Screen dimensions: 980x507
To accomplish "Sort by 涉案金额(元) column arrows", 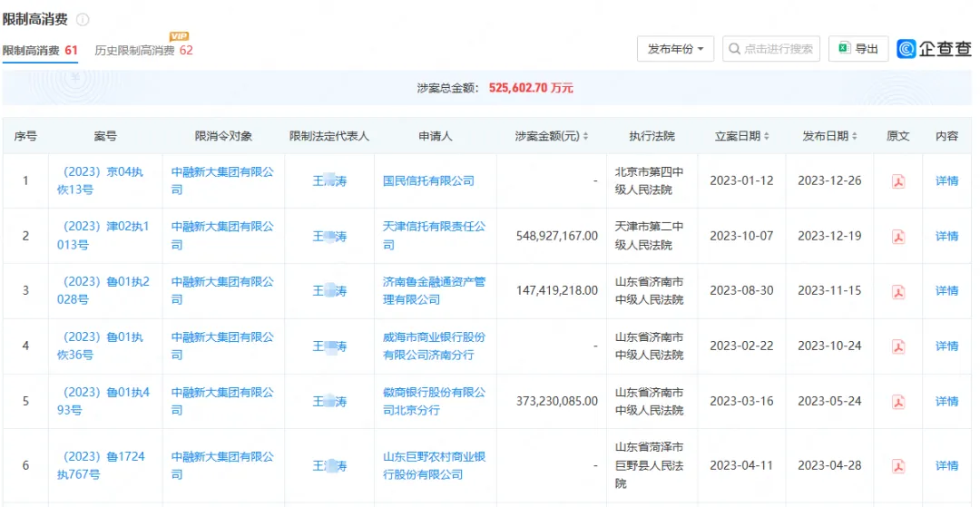I will click(x=585, y=136).
